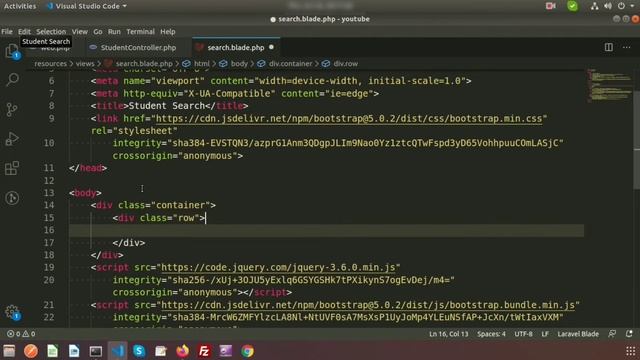The height and width of the screenshot is (360, 640).
Task: Launch Postman from the dock
Action: coord(31,351)
